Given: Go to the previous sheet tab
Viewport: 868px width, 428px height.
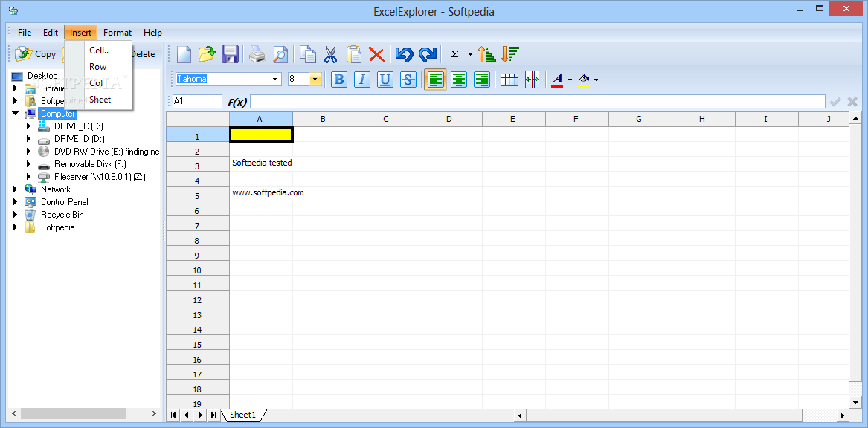Looking at the screenshot, I should coord(187,415).
